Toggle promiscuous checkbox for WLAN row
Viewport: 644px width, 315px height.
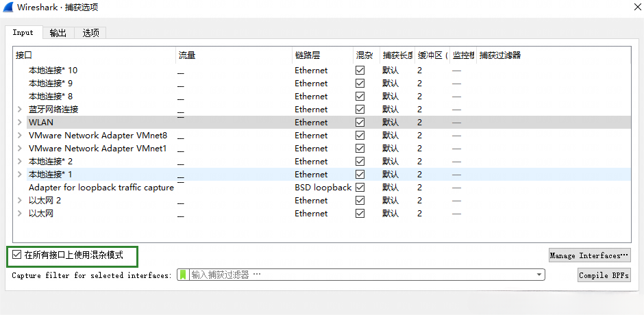coord(360,123)
